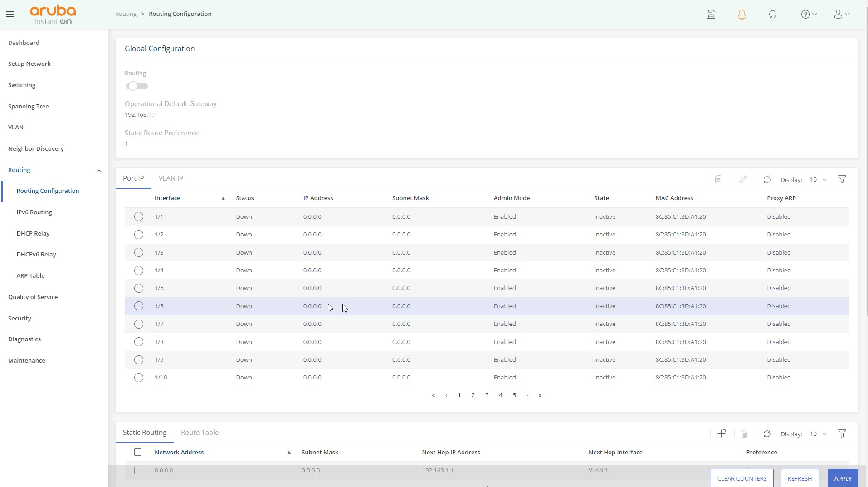Click the CLEAR COUNTERS button
Image resolution: width=868 pixels, height=487 pixels.
tap(741, 478)
